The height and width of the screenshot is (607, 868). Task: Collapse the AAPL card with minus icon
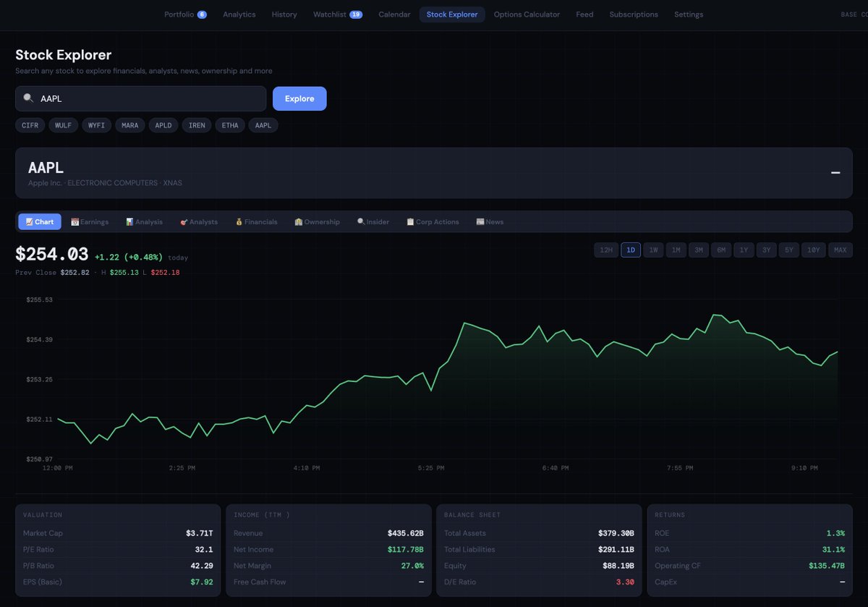click(835, 173)
